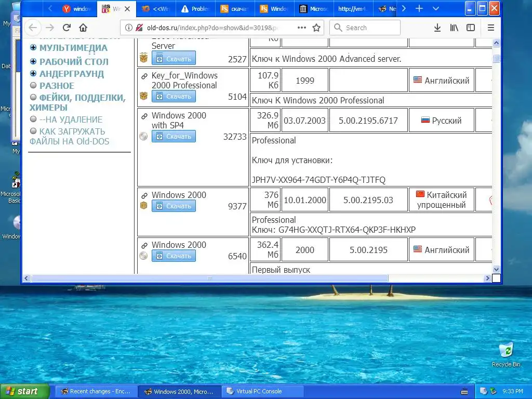The width and height of the screenshot is (532, 399).
Task: Switch to the Yandex 'windo' tab
Action: click(77, 9)
